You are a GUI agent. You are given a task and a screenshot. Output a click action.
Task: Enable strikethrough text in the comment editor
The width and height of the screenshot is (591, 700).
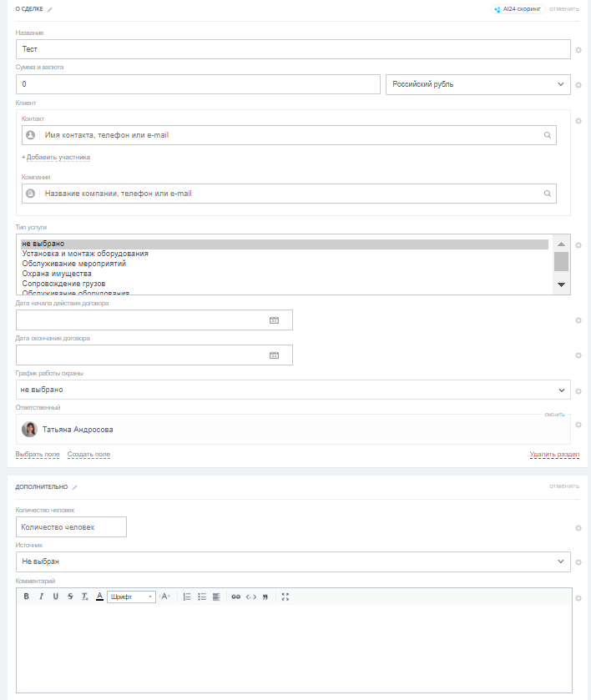70,597
